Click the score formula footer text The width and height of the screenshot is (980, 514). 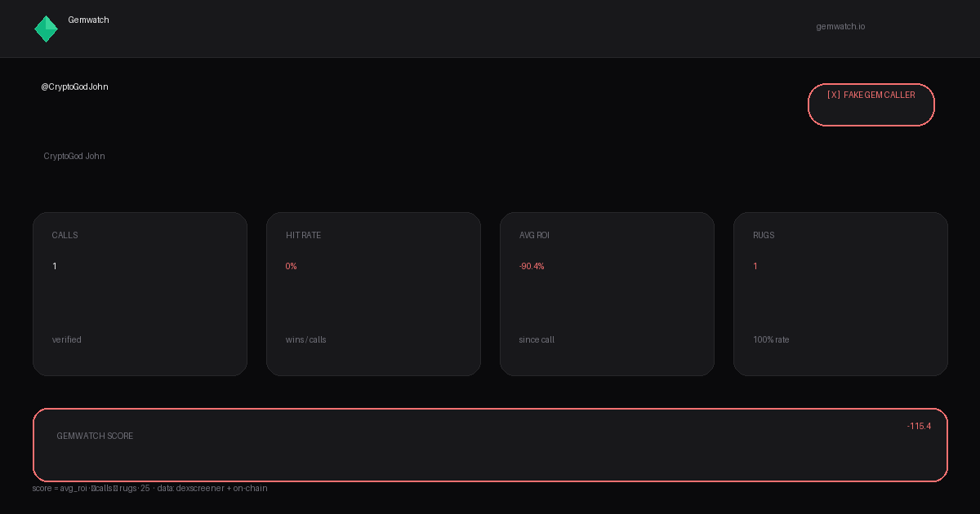pyautogui.click(x=149, y=489)
